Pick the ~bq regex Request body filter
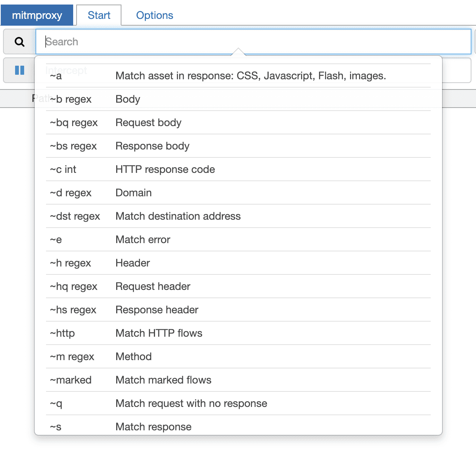The image size is (476, 456). (238, 123)
